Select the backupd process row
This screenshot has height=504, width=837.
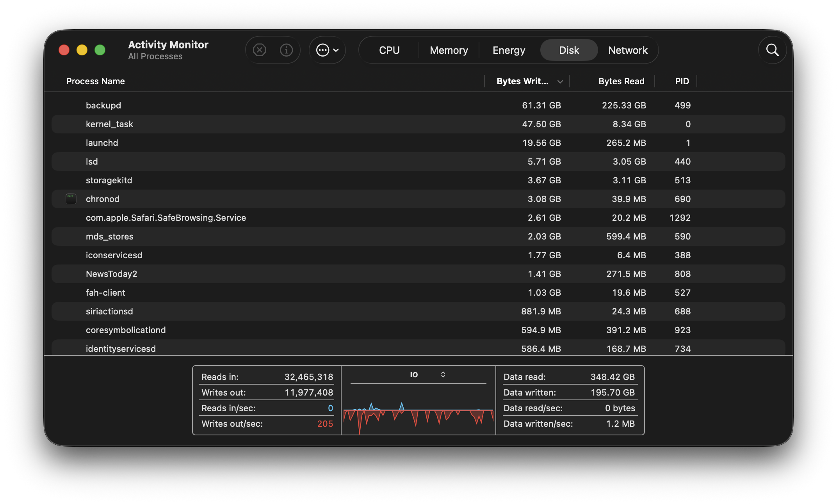(x=418, y=105)
